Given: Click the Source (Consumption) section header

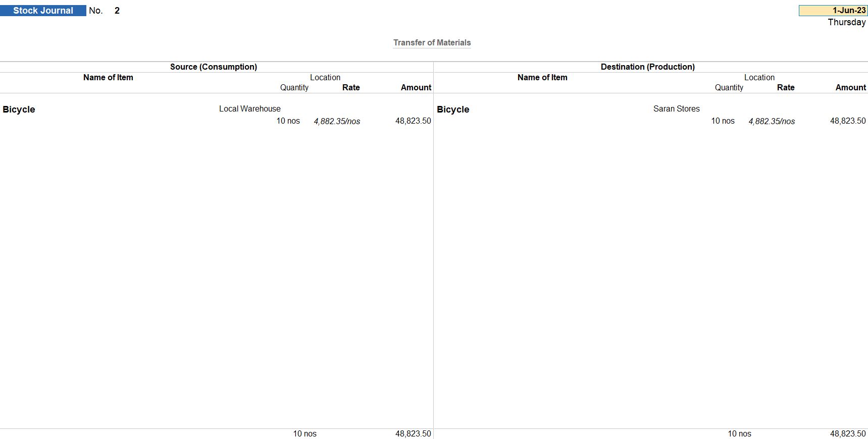Looking at the screenshot, I should [x=214, y=67].
